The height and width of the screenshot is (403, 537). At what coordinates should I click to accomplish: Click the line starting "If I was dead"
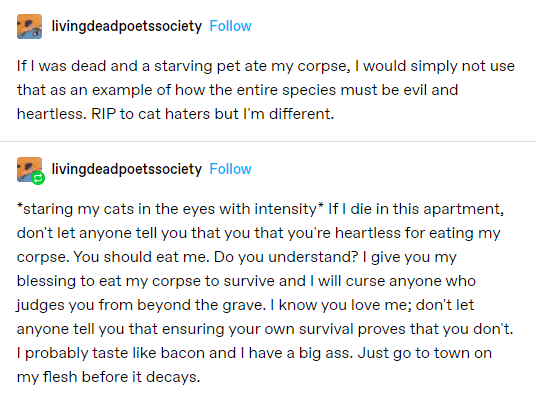(265, 66)
